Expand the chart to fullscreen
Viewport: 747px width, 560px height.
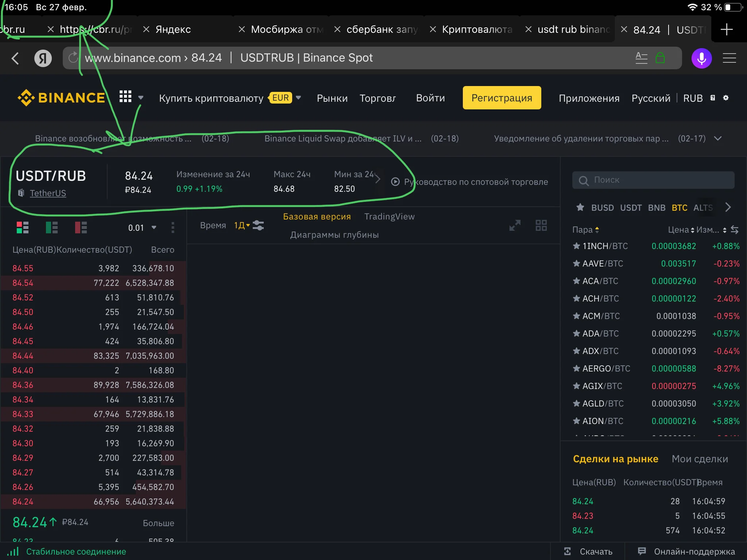515,225
